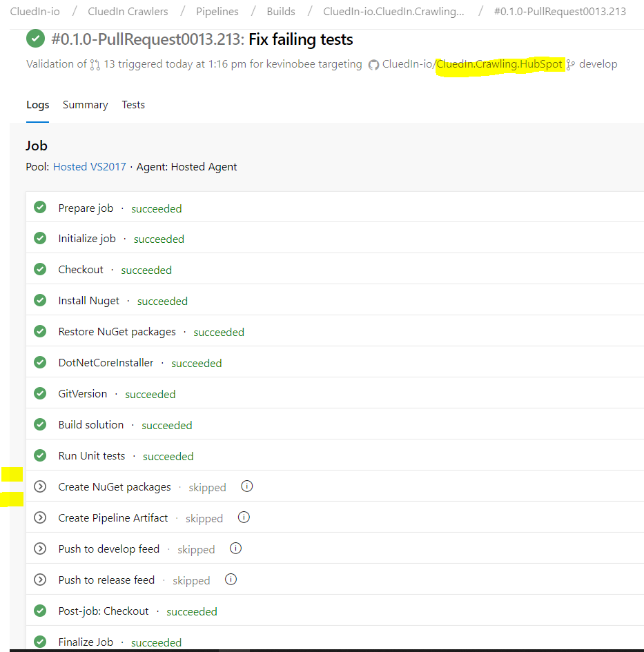Open info icon next to Create NuGet packages
This screenshot has width=644, height=652.
coord(246,486)
